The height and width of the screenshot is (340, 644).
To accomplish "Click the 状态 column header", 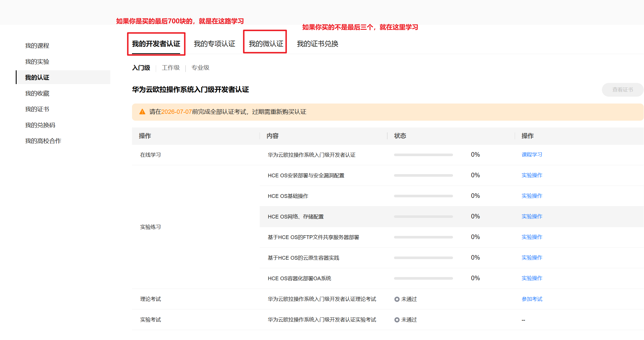I will click(x=400, y=136).
